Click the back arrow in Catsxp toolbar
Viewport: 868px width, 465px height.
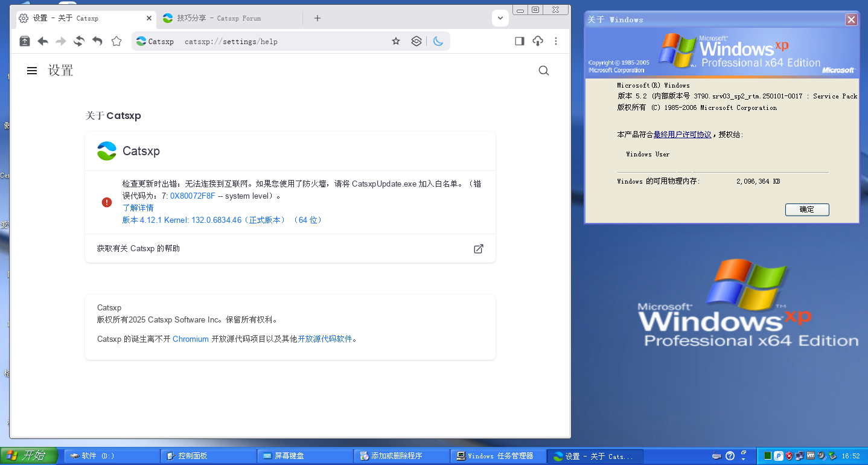pyautogui.click(x=43, y=41)
